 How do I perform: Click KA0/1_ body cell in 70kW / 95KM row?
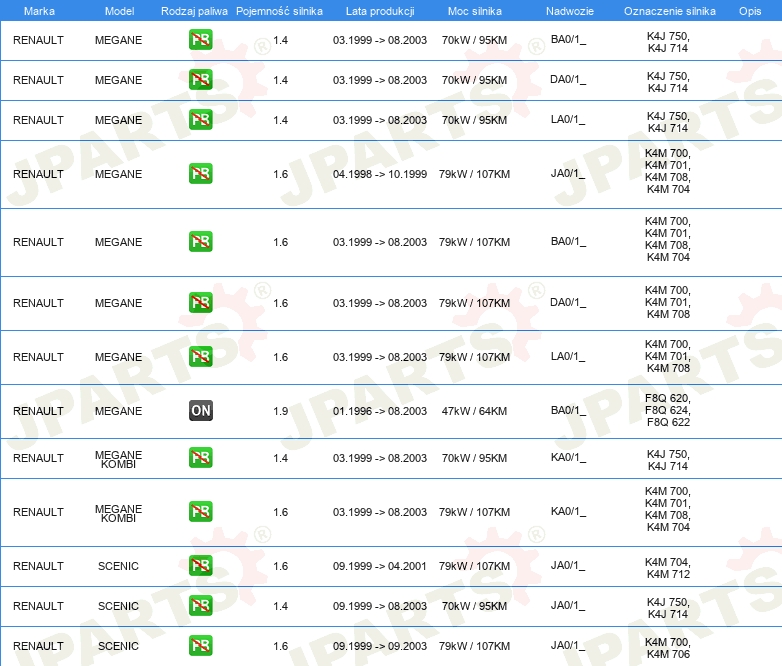coord(568,458)
